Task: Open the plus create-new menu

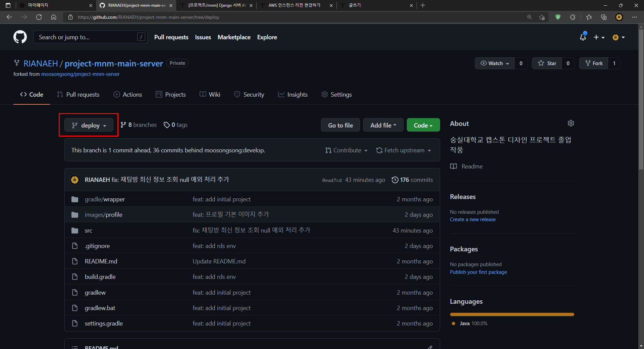Action: pyautogui.click(x=599, y=37)
